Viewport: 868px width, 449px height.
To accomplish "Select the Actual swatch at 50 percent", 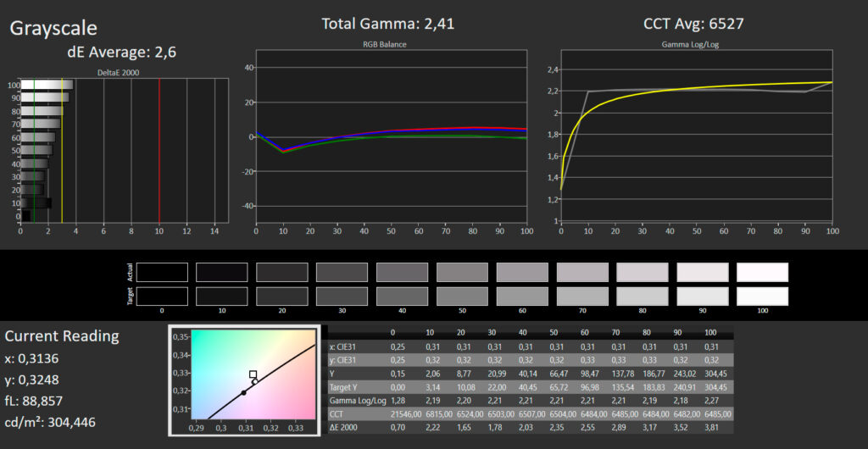I will (462, 272).
